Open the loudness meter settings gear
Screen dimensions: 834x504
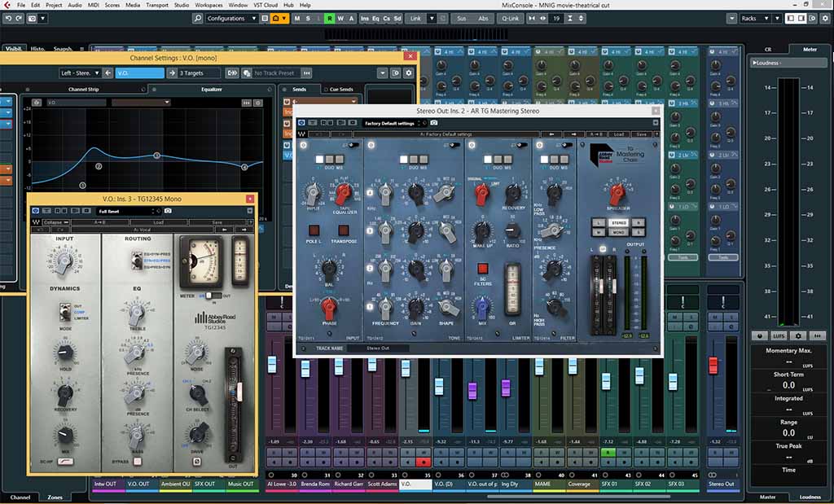click(x=798, y=336)
